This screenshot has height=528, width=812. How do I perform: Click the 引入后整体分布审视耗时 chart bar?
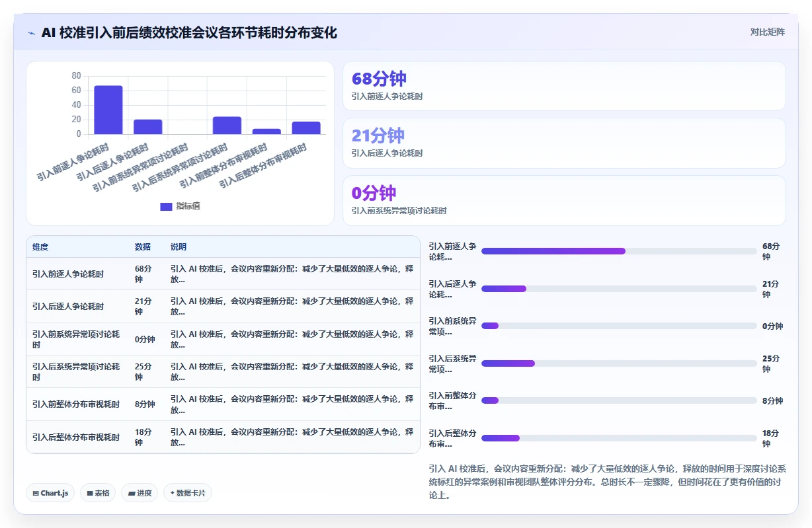[306, 128]
